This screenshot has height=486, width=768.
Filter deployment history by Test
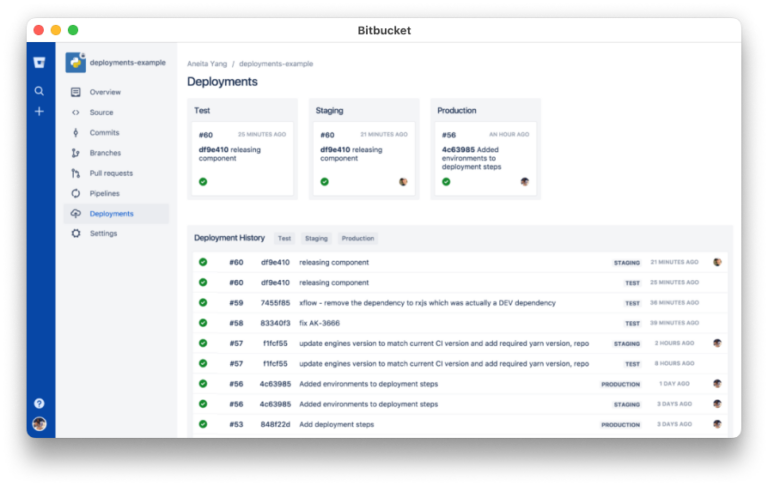(x=285, y=239)
